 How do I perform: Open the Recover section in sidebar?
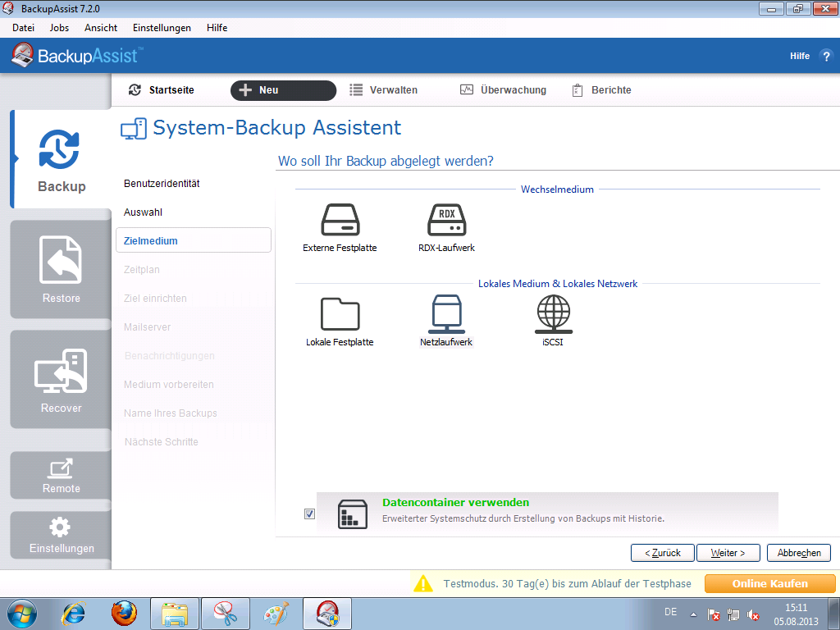61,380
